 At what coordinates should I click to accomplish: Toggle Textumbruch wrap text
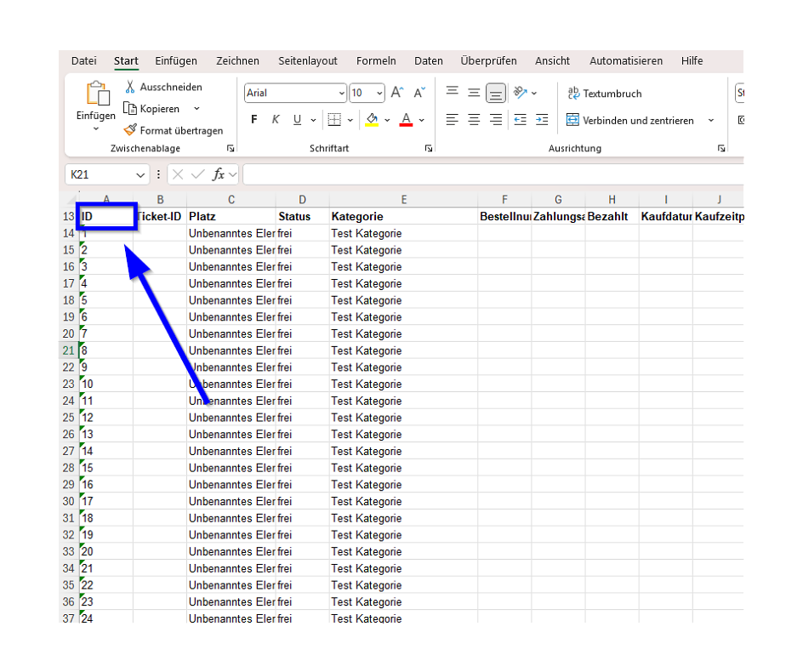tap(605, 94)
